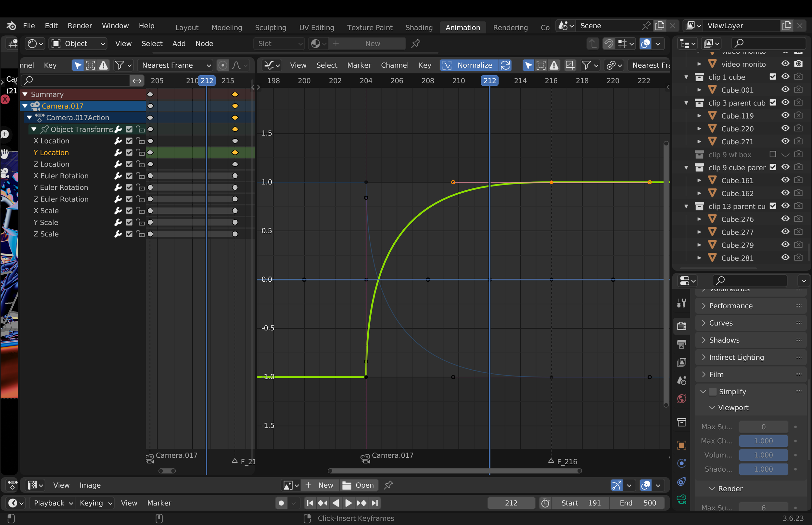Click the lock icon for X Scale channel
The width and height of the screenshot is (812, 525).
point(140,211)
